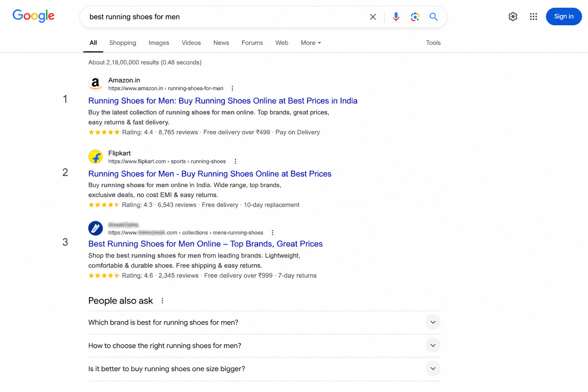Click the third result's blue shoe favicon
Image resolution: width=588 pixels, height=392 pixels.
[x=95, y=228]
